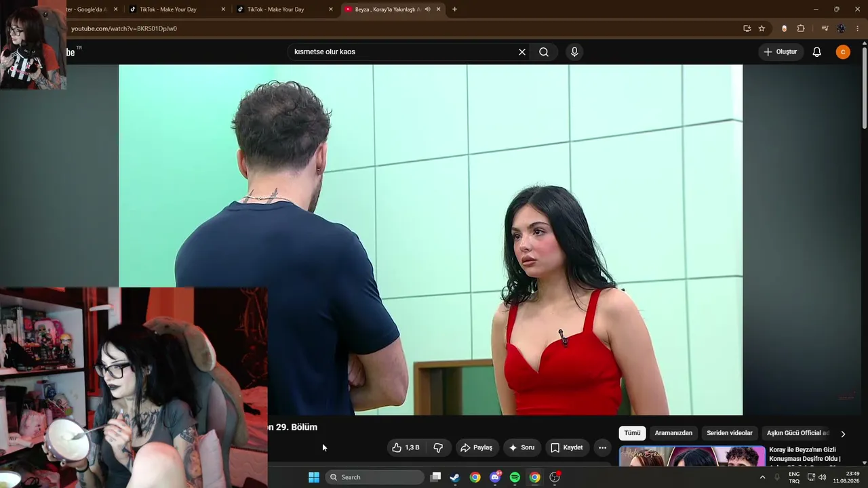The height and width of the screenshot is (488, 868).
Task: Open Discord from the taskbar
Action: coord(495,477)
